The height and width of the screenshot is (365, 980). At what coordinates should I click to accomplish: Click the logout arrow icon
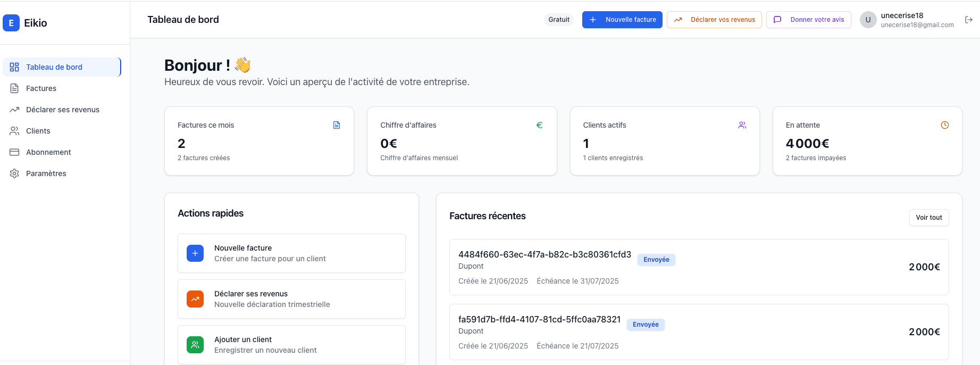(x=969, y=20)
